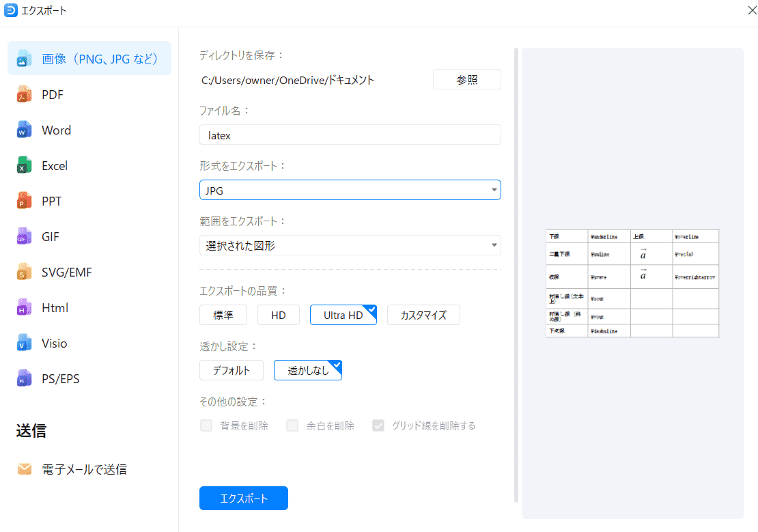Select the Visio export icon
The width and height of the screenshot is (758, 532).
(x=25, y=344)
